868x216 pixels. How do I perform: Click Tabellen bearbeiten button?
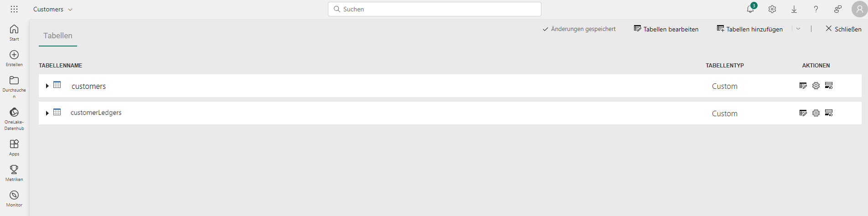(x=666, y=29)
